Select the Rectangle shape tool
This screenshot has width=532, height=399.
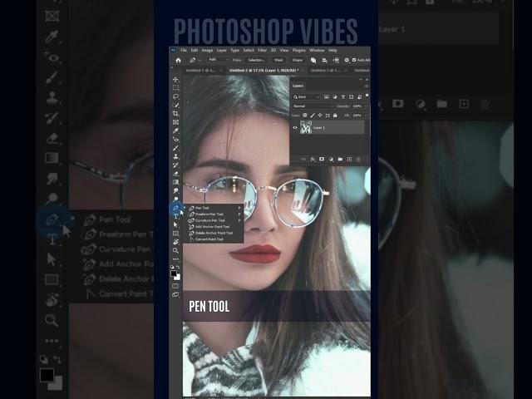point(175,234)
